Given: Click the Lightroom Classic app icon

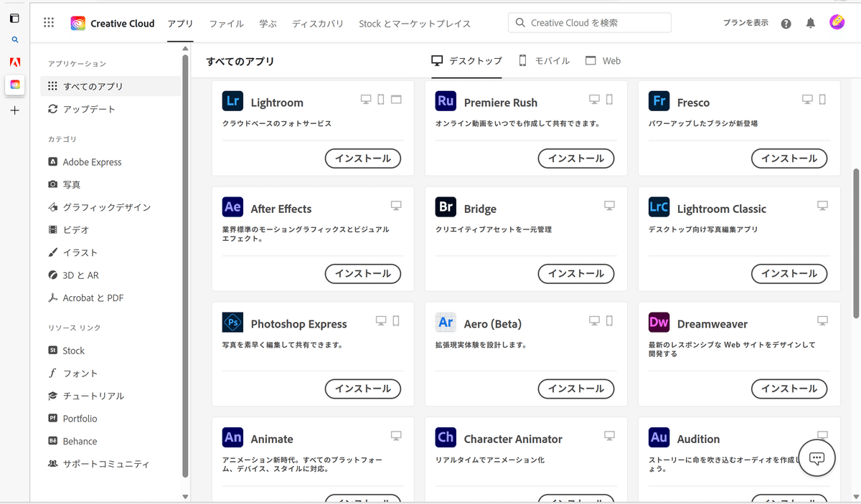Looking at the screenshot, I should 659,207.
